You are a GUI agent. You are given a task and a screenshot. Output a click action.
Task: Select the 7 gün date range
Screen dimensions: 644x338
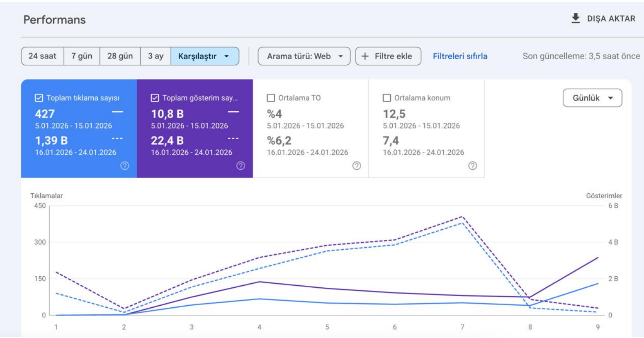pyautogui.click(x=82, y=56)
